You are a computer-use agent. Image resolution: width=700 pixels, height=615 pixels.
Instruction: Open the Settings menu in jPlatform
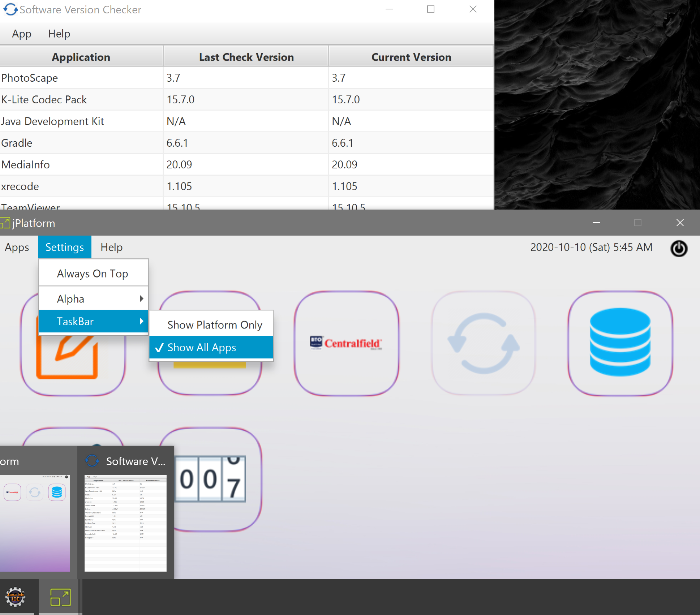pyautogui.click(x=65, y=247)
